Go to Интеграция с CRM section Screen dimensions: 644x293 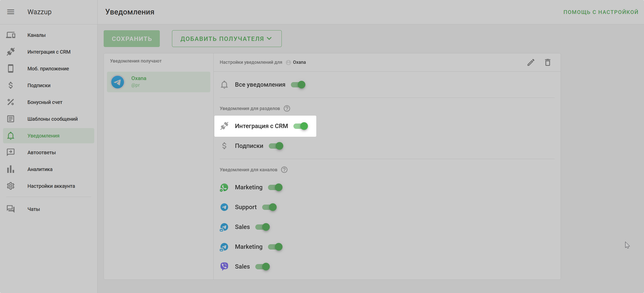click(49, 52)
